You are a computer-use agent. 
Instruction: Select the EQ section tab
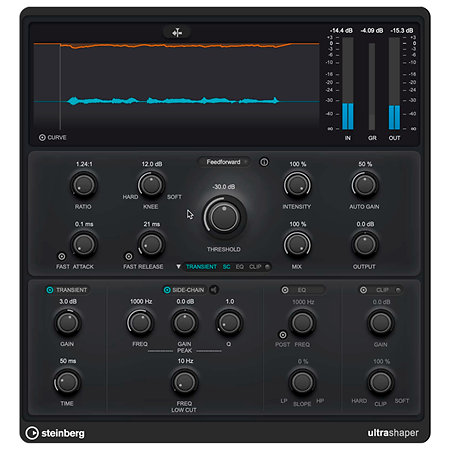(x=240, y=267)
